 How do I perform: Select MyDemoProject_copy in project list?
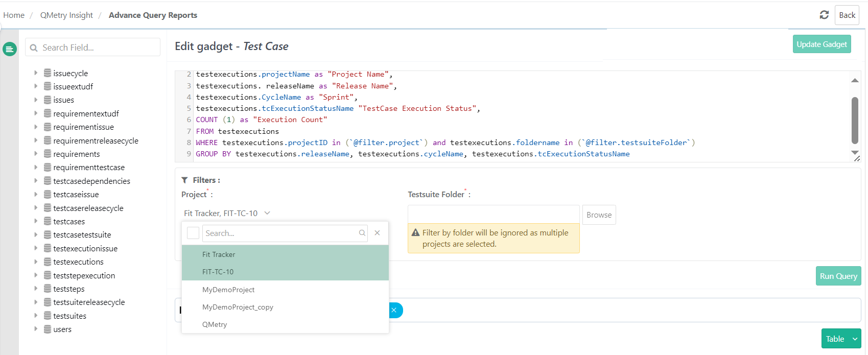click(x=285, y=307)
